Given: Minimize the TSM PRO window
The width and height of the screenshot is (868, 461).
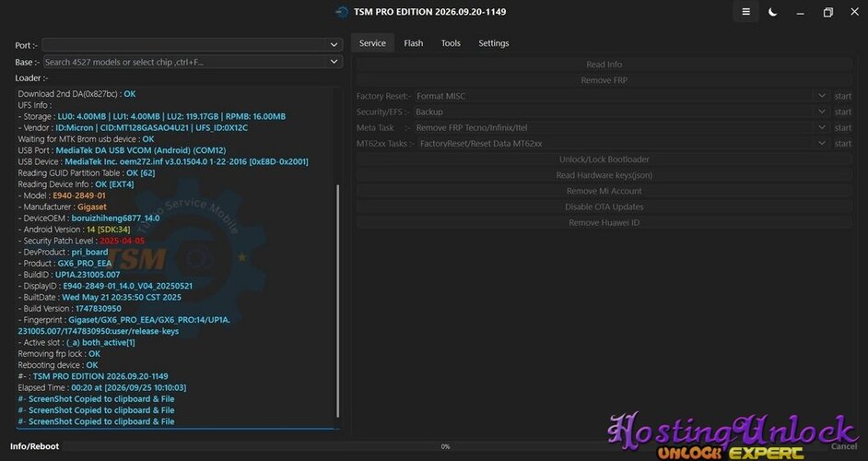Looking at the screenshot, I should (800, 12).
